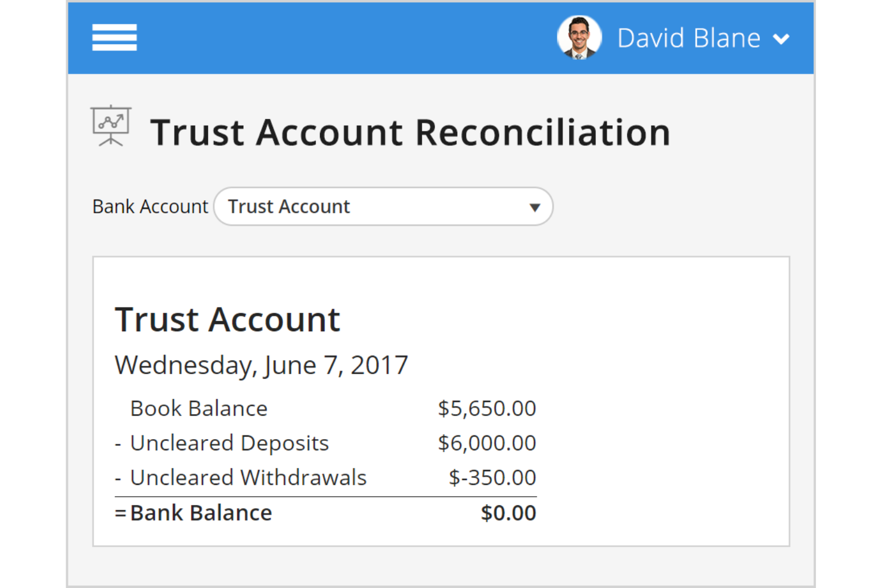Click the Bank Balance total row

[201, 512]
